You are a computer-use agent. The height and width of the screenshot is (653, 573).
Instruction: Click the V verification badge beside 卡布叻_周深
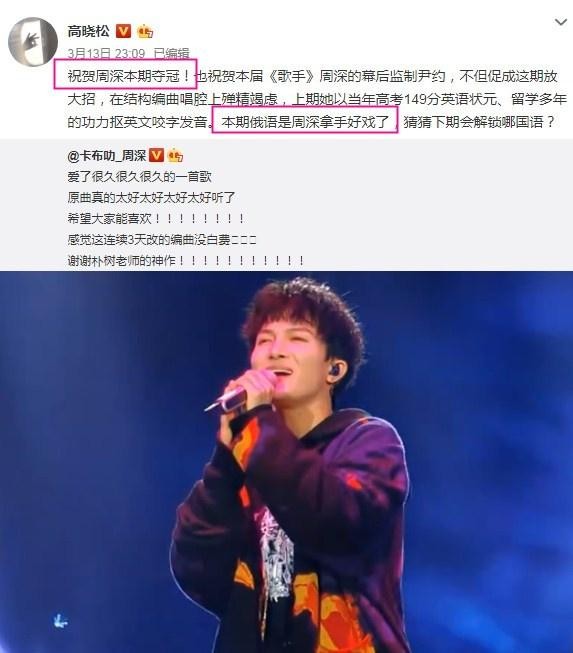click(x=157, y=155)
